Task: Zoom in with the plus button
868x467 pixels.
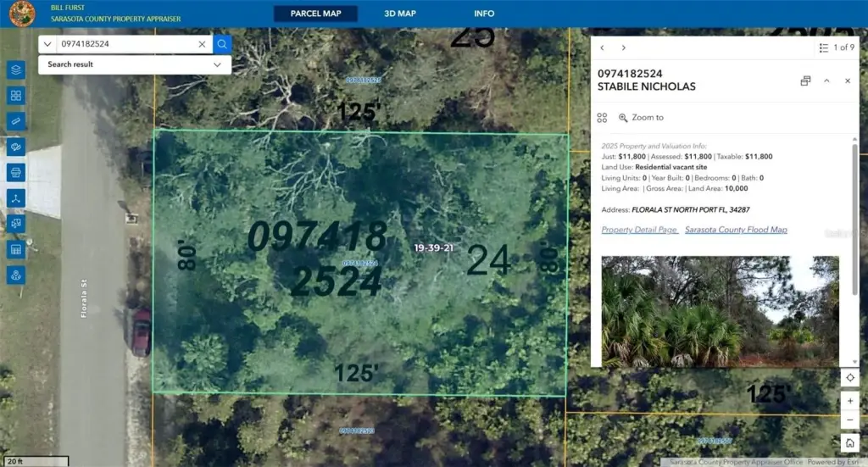Action: 849,400
